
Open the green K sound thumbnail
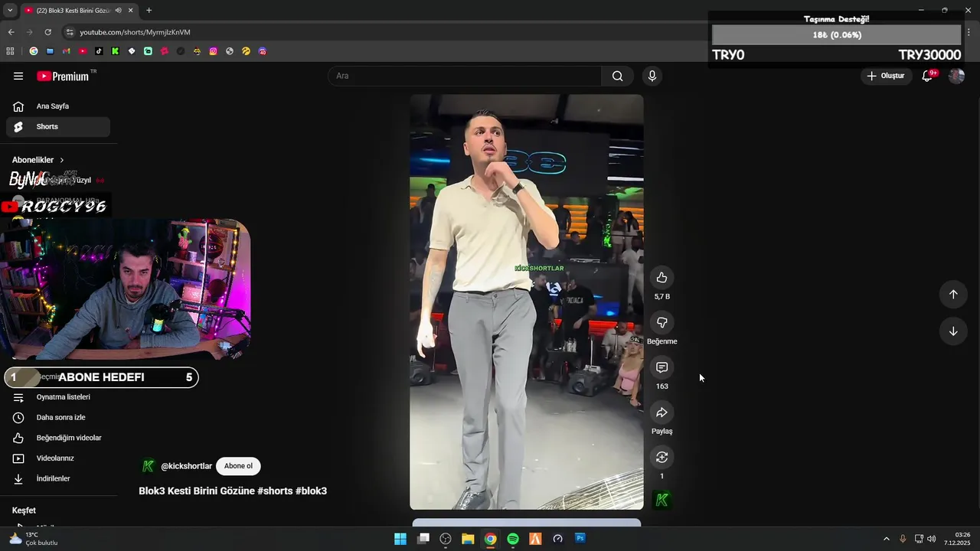click(x=662, y=500)
